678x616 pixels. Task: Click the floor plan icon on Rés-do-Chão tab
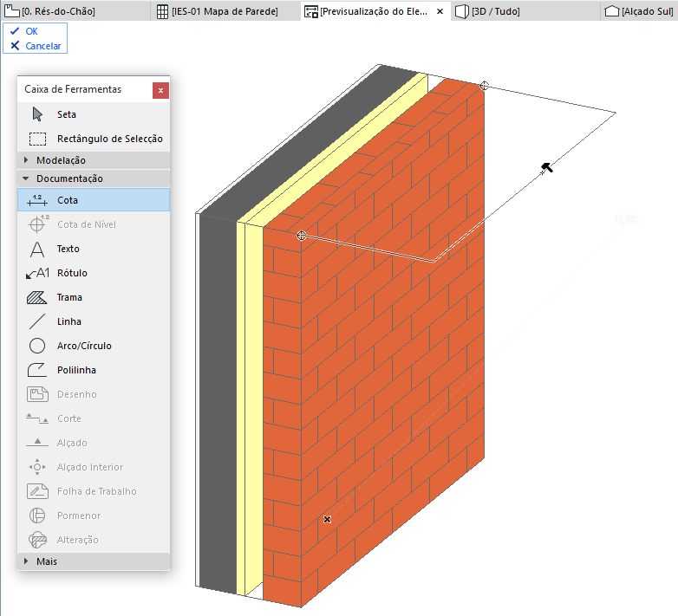(11, 11)
